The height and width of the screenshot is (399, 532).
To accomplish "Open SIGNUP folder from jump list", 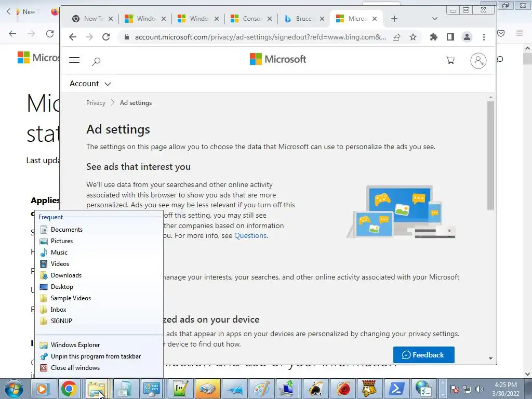I will click(x=99, y=321).
